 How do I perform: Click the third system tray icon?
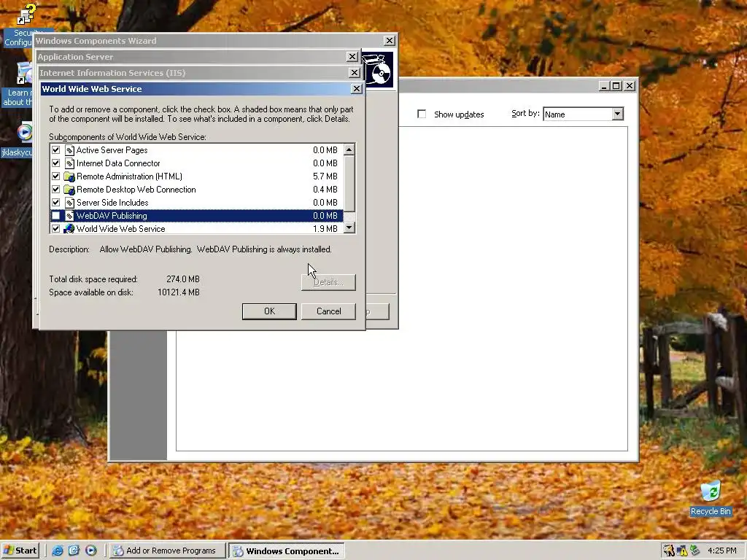coord(694,551)
